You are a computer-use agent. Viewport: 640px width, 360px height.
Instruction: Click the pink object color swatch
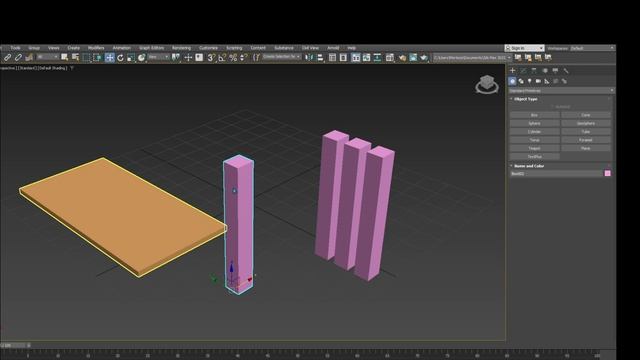607,173
